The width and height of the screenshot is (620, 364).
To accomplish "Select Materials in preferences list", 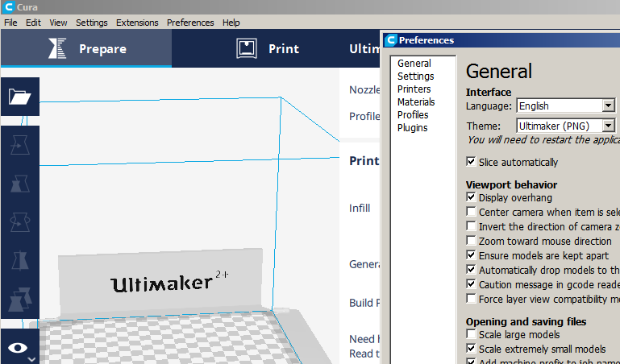I will click(416, 101).
